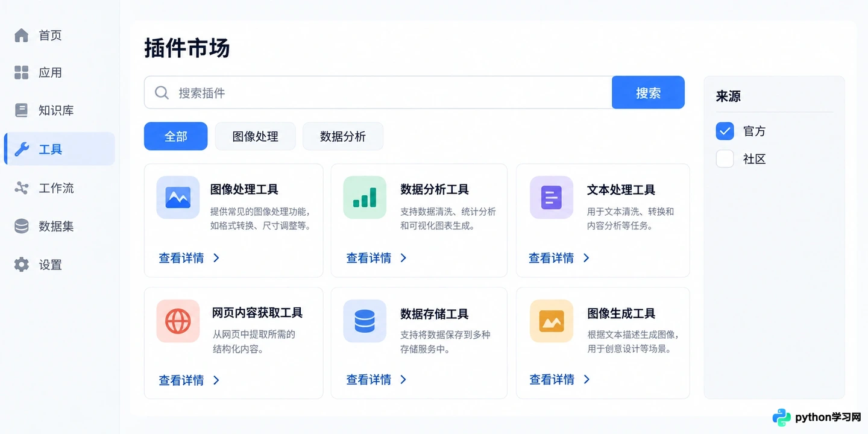Click the 图像处理工具 card title

point(244,189)
